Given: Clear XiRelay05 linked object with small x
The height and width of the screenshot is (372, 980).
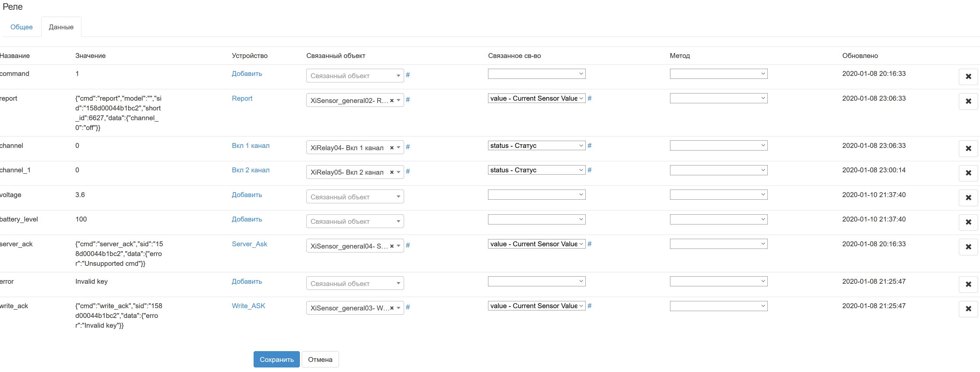Looking at the screenshot, I should click(391, 173).
